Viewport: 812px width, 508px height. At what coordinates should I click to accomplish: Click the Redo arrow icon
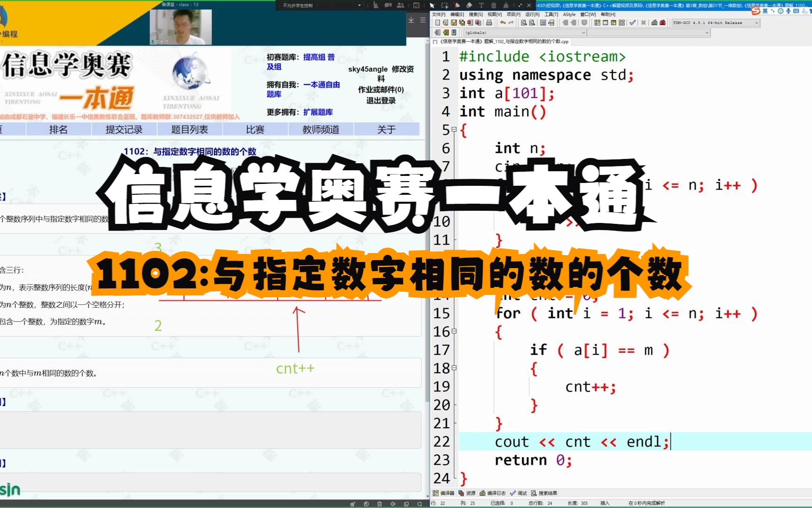pyautogui.click(x=511, y=23)
